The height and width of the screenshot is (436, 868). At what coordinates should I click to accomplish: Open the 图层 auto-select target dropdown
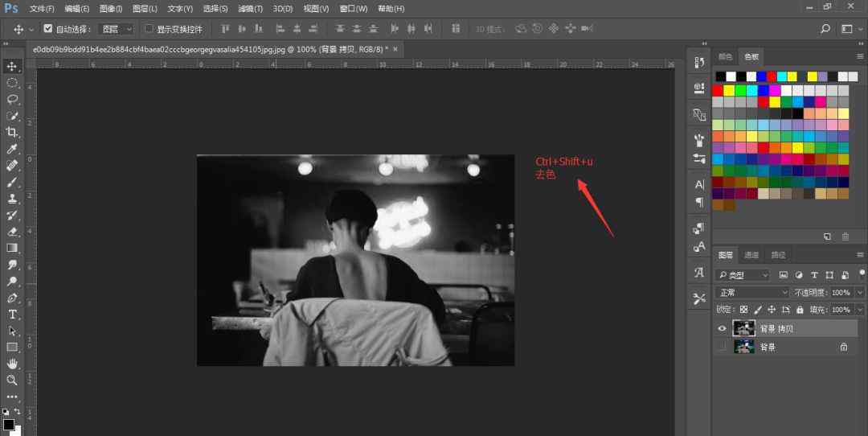point(116,29)
